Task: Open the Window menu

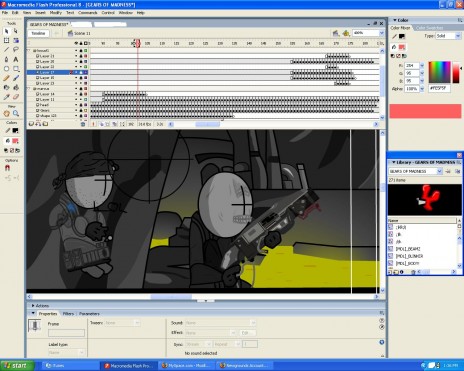Action: pyautogui.click(x=126, y=13)
